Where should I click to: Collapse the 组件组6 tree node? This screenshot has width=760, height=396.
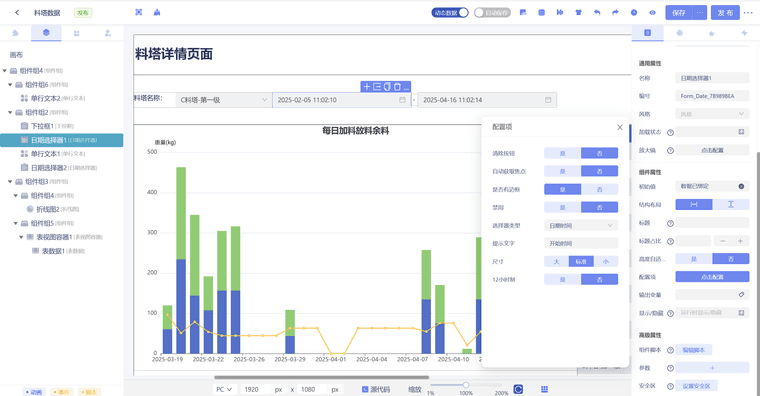[x=10, y=85]
